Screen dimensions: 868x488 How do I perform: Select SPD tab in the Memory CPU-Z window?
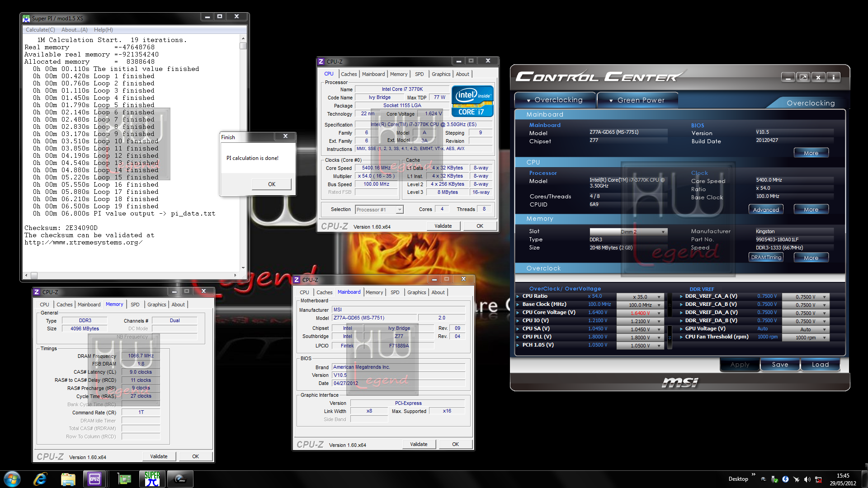(135, 305)
